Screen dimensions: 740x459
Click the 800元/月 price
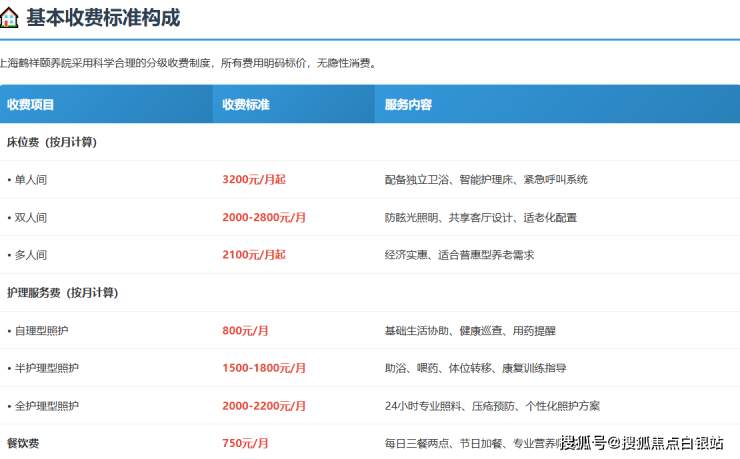pyautogui.click(x=245, y=330)
